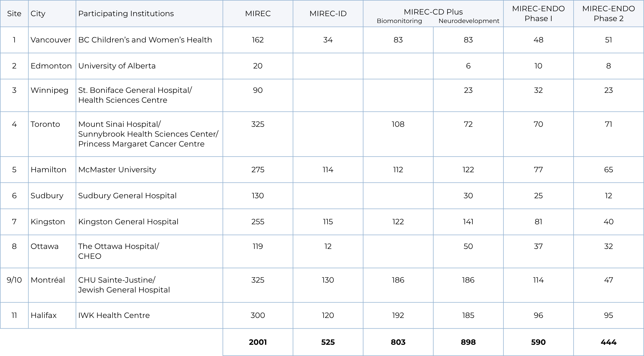Image resolution: width=644 pixels, height=356 pixels.
Task: Select Halifax's MIREC value 300
Action: (x=258, y=315)
